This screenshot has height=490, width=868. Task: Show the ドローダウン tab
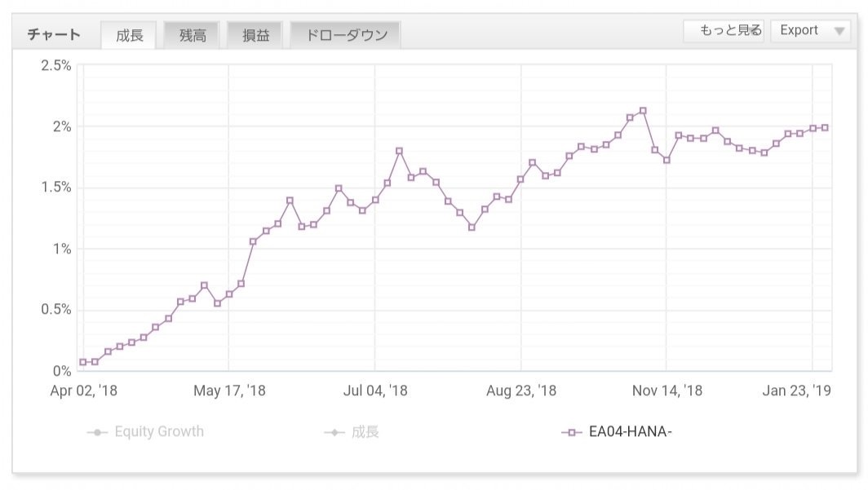(346, 35)
